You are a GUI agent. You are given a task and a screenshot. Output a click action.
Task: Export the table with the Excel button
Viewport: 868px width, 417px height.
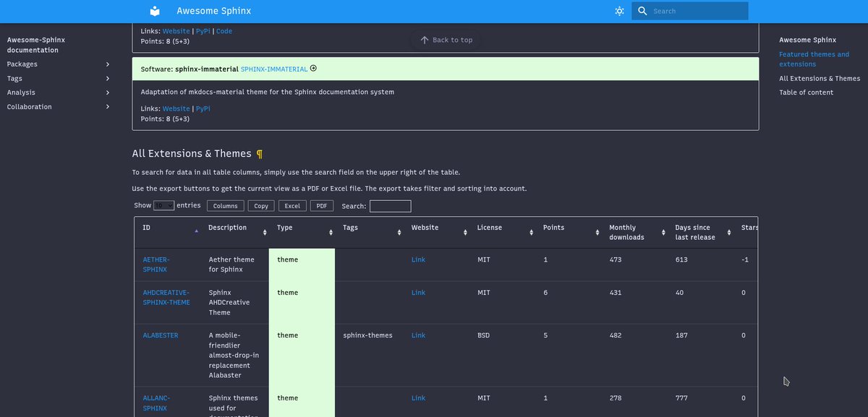point(292,206)
